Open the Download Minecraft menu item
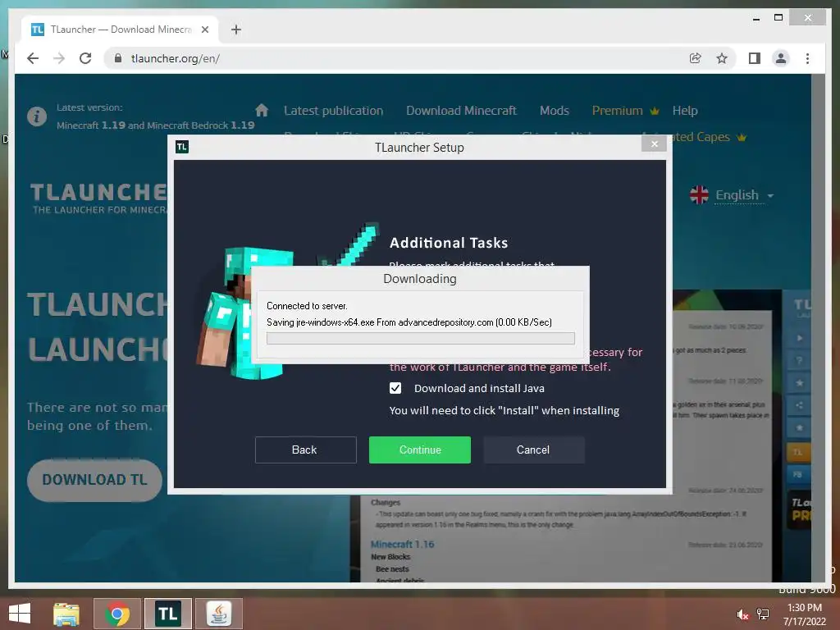The image size is (840, 630). pos(461,111)
